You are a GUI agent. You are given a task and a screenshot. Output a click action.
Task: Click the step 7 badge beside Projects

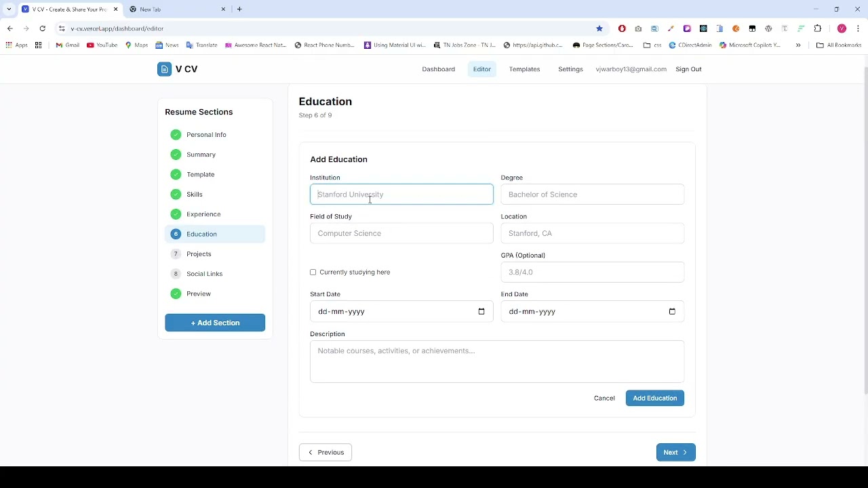176,254
